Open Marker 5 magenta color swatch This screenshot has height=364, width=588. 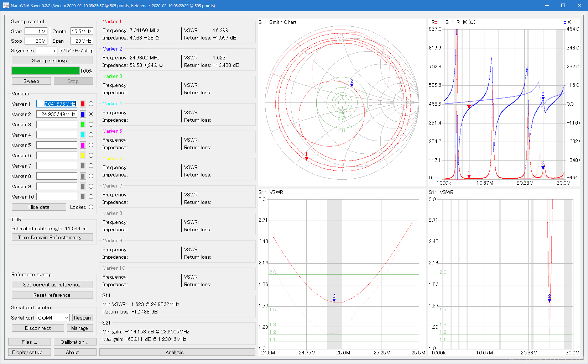[x=83, y=145]
